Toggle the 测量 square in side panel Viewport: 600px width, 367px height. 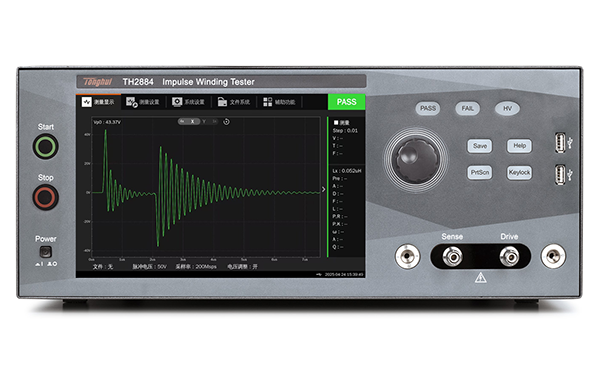[x=336, y=122]
